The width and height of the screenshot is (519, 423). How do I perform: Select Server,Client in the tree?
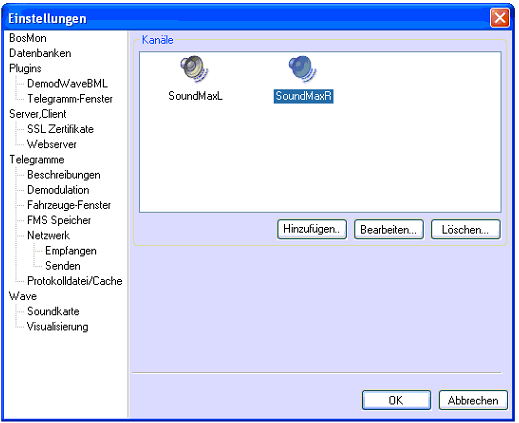click(38, 114)
